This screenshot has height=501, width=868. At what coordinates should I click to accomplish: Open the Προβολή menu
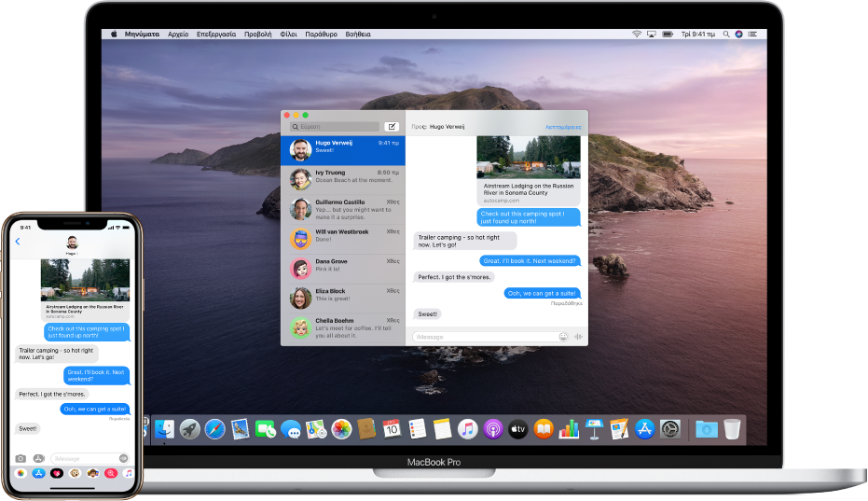click(x=257, y=34)
